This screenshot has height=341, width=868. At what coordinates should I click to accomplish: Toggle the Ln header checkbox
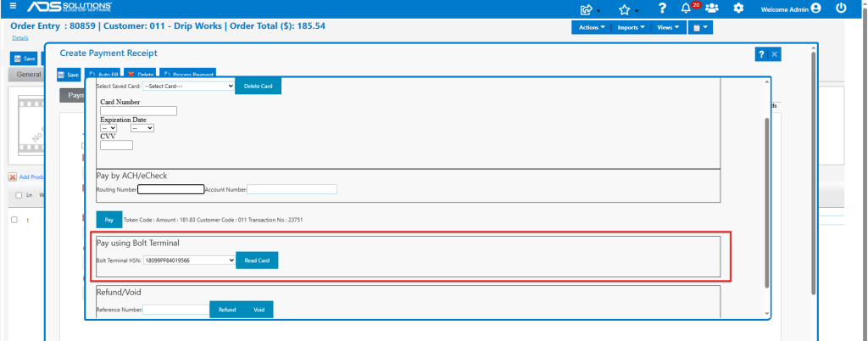pyautogui.click(x=19, y=195)
